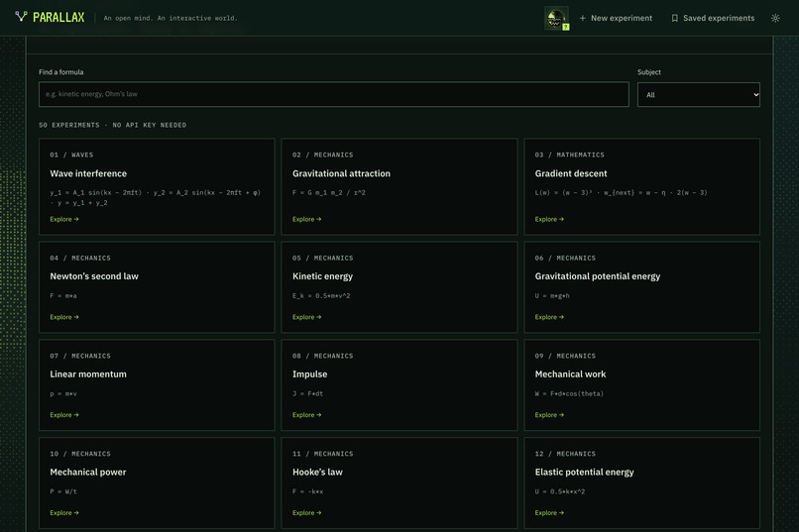
Task: Explore the Mechanical work experiment
Action: click(x=549, y=415)
